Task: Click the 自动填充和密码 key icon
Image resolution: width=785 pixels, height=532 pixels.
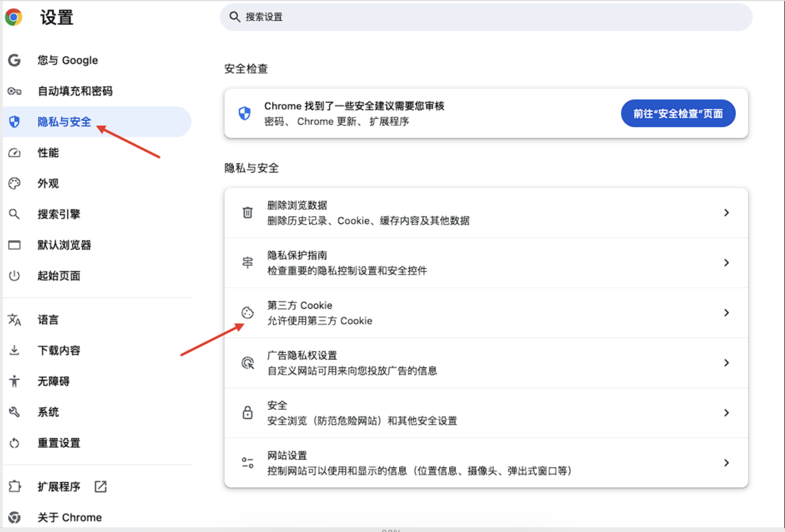Action: coord(14,91)
